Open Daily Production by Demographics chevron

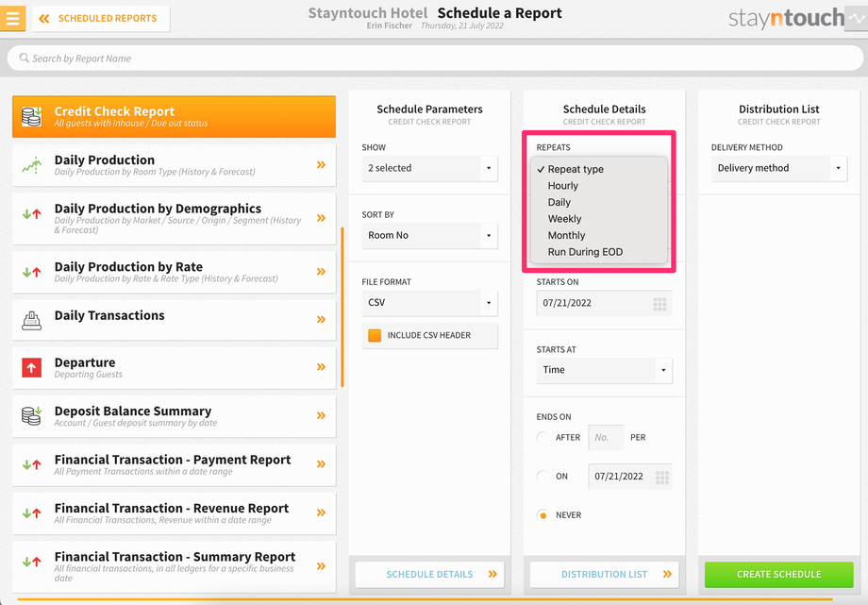click(321, 218)
